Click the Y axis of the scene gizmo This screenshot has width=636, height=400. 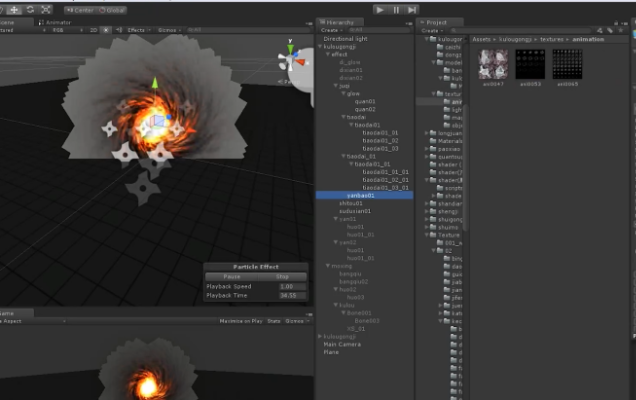click(290, 48)
